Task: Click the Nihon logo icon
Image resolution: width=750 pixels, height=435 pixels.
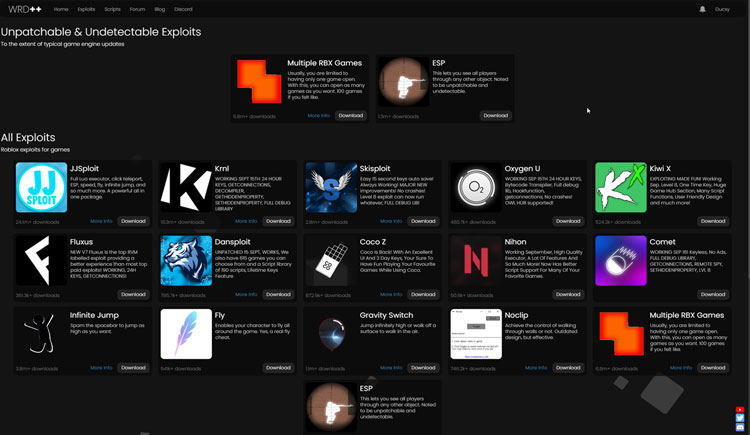Action: click(x=476, y=261)
